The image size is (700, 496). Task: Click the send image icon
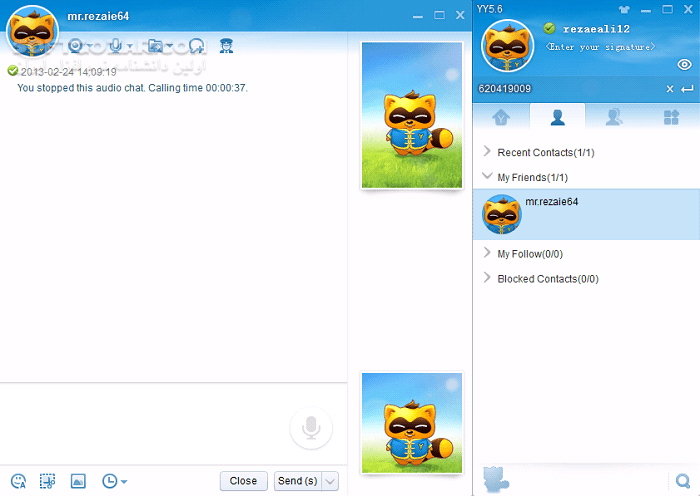click(78, 481)
